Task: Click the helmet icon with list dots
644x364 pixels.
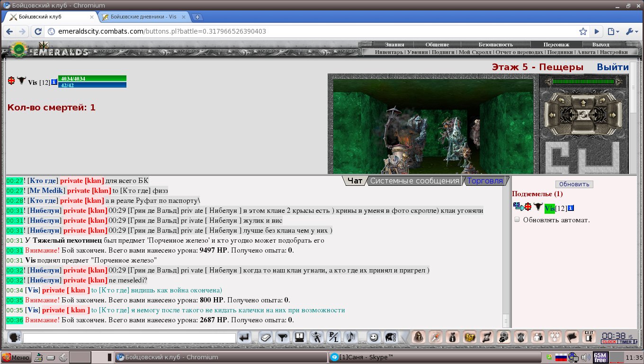Action: [390, 337]
